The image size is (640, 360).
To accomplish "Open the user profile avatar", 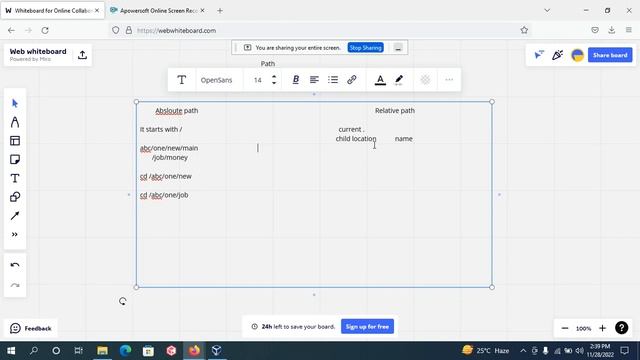I will [x=577, y=55].
